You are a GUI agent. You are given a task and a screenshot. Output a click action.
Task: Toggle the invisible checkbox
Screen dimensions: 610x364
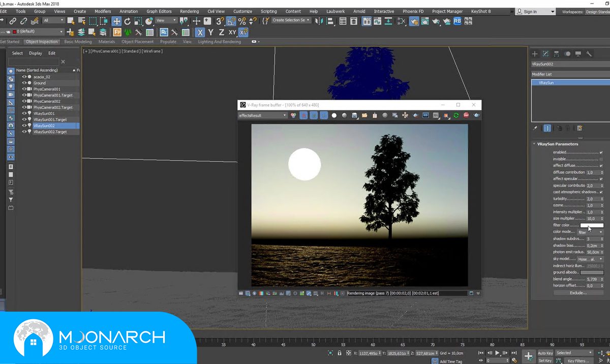coord(601,159)
